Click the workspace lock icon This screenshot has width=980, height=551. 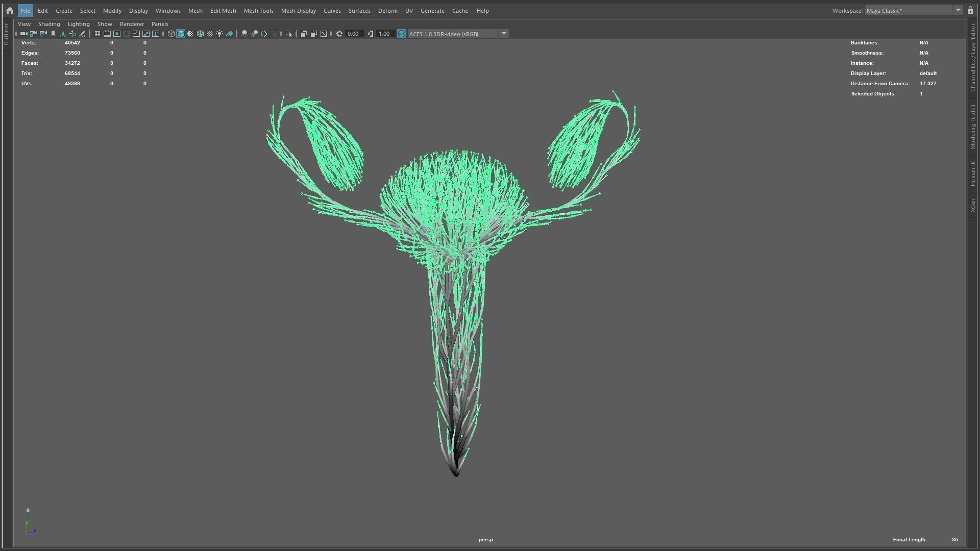(x=970, y=10)
